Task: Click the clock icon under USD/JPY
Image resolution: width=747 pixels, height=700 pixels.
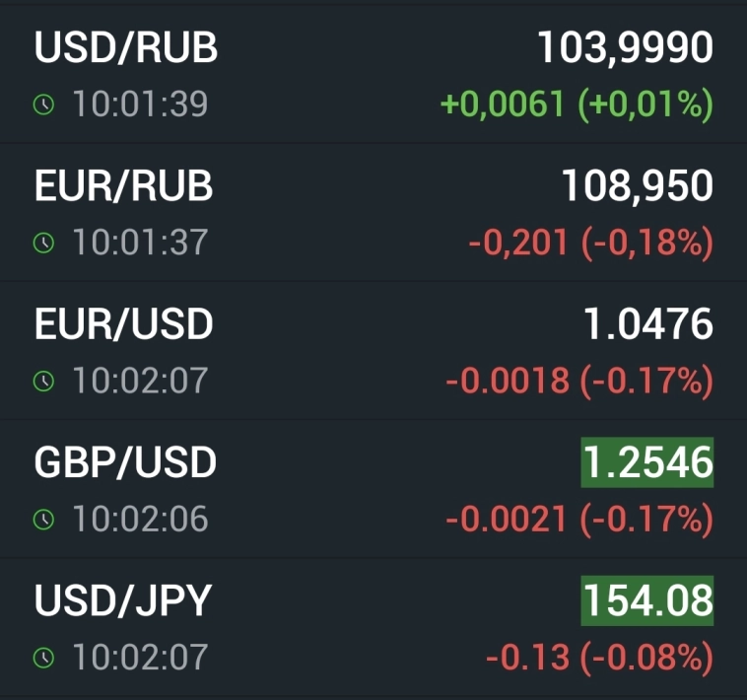Action: pos(43,657)
